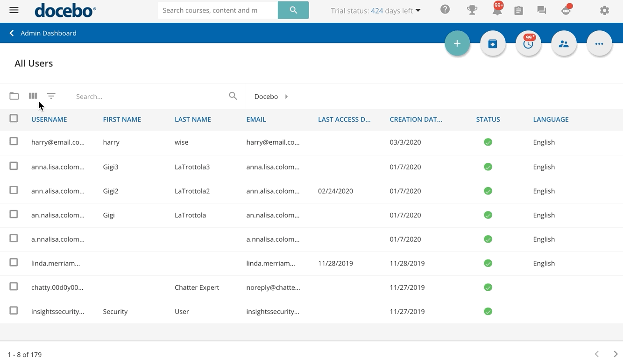623x364 pixels.
Task: Go to previous page arrow
Action: click(597, 354)
